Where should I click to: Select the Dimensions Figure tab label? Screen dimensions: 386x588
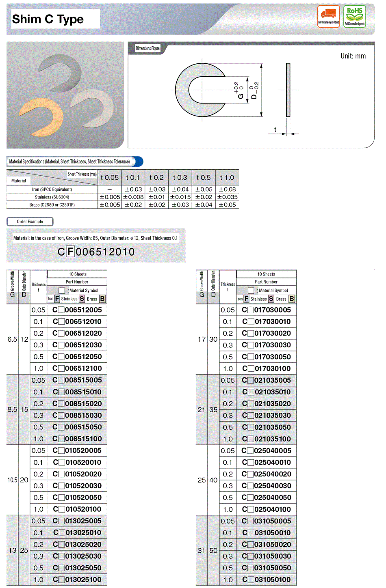pyautogui.click(x=147, y=48)
